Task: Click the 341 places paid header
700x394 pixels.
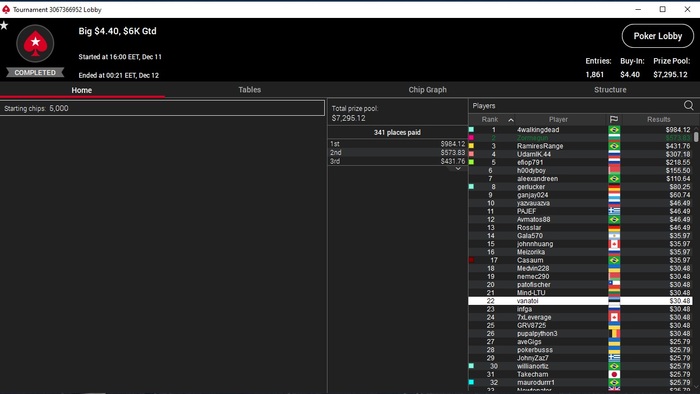Action: [397, 132]
